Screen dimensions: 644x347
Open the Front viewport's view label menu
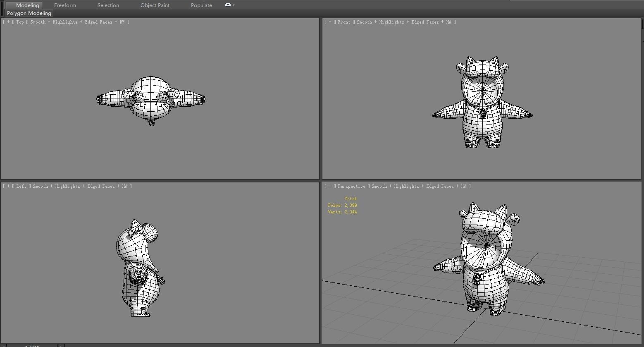[x=344, y=22]
